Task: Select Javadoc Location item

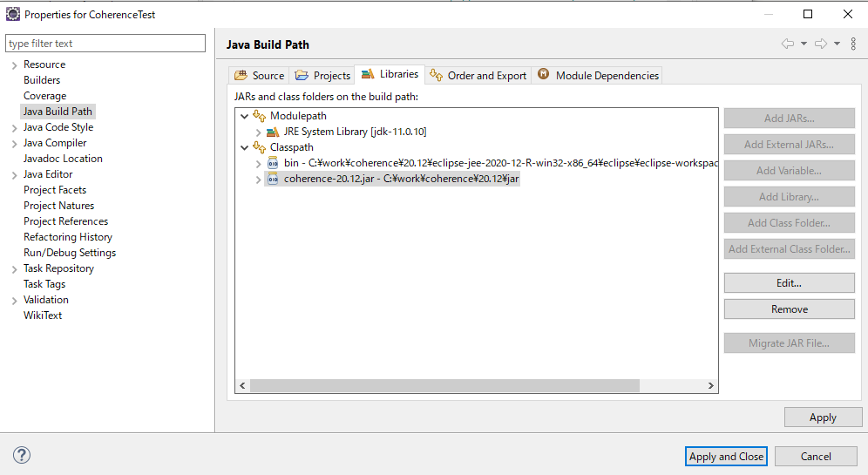Action: click(63, 159)
